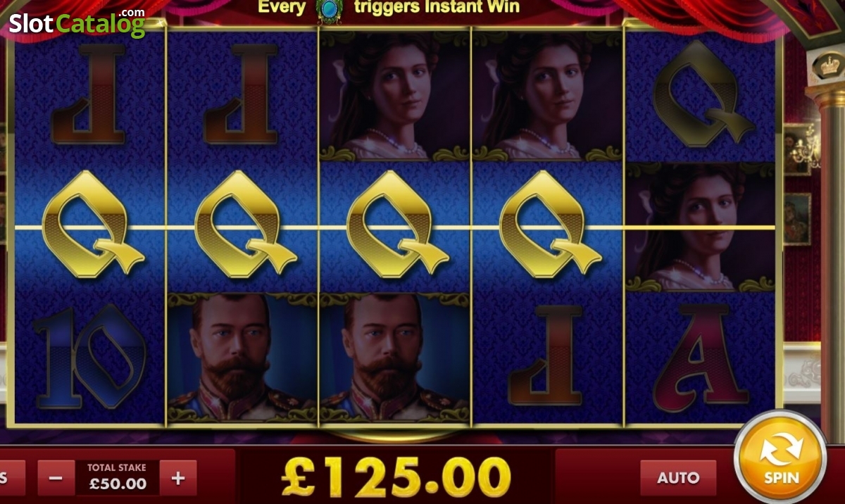Viewport: 845px width, 504px height.
Task: Click the lady portrait on fifth reel
Action: [701, 227]
